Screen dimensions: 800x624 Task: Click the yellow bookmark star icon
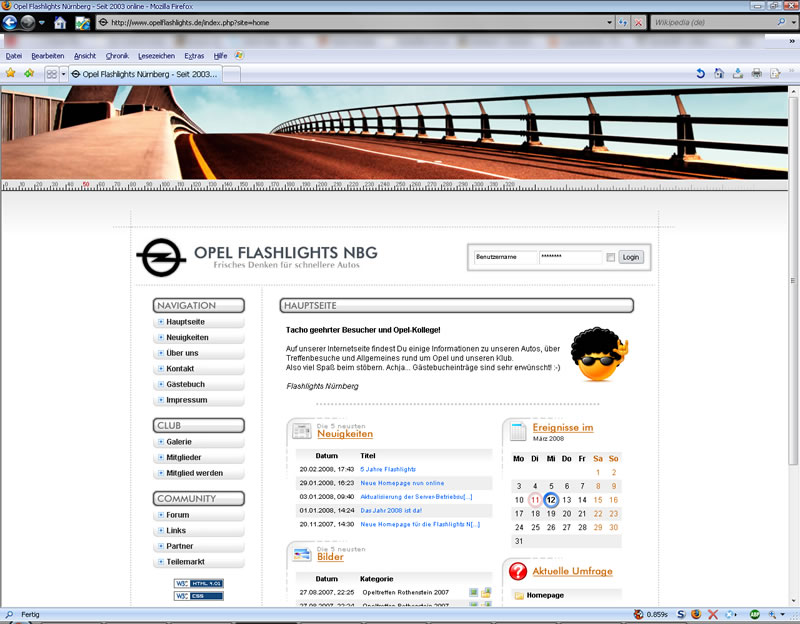[x=10, y=73]
